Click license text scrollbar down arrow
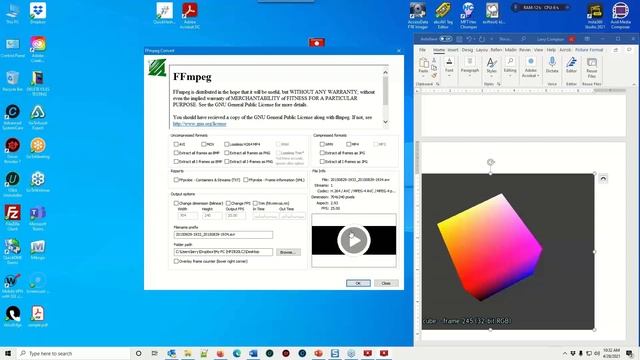The height and width of the screenshot is (360, 640). pos(385,122)
